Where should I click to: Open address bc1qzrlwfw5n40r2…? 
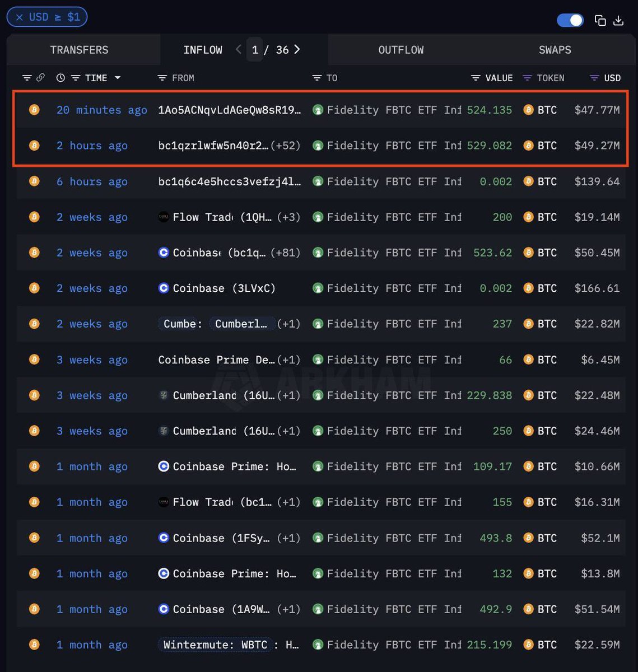[x=213, y=146]
